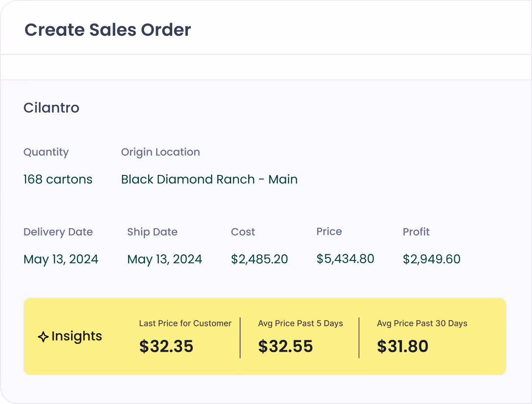Select origin Black Diamond Ranch - Main

click(209, 179)
